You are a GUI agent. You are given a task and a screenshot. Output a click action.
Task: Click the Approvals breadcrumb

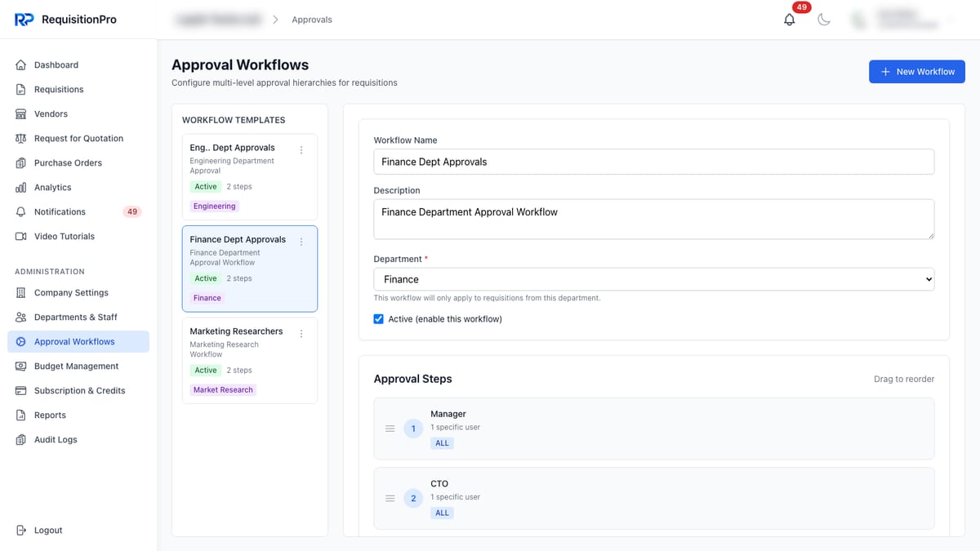[x=312, y=20]
